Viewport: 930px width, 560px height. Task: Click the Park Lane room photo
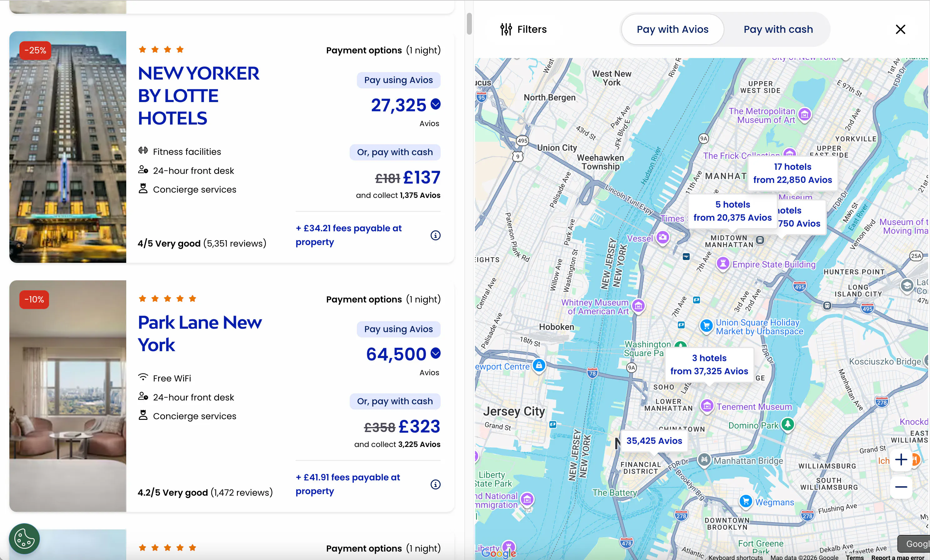[68, 396]
